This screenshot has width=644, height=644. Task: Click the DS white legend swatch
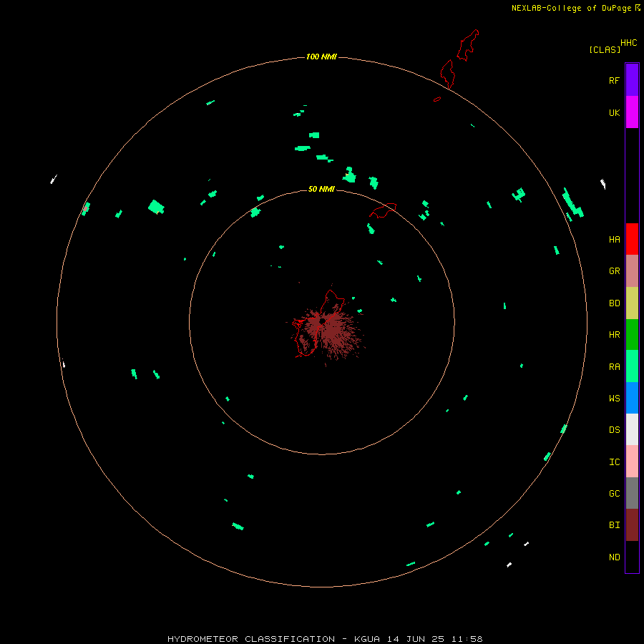point(632,429)
